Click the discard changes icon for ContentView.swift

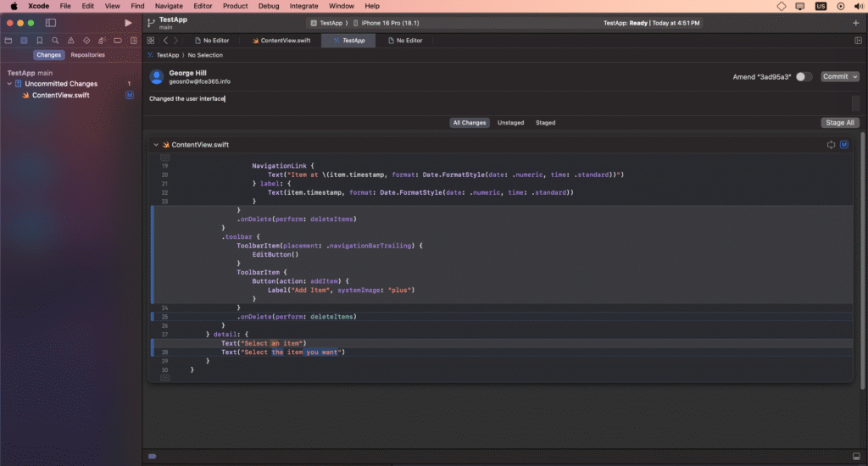tap(831, 144)
